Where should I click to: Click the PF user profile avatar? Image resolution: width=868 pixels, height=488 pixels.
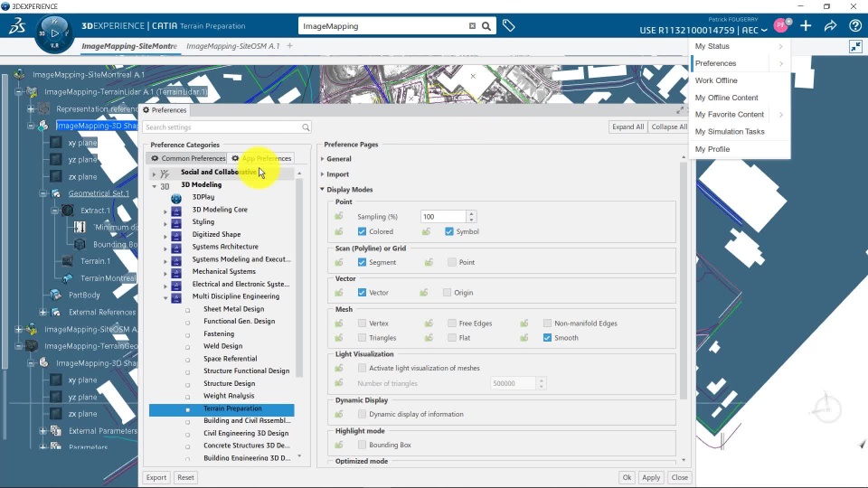[781, 25]
